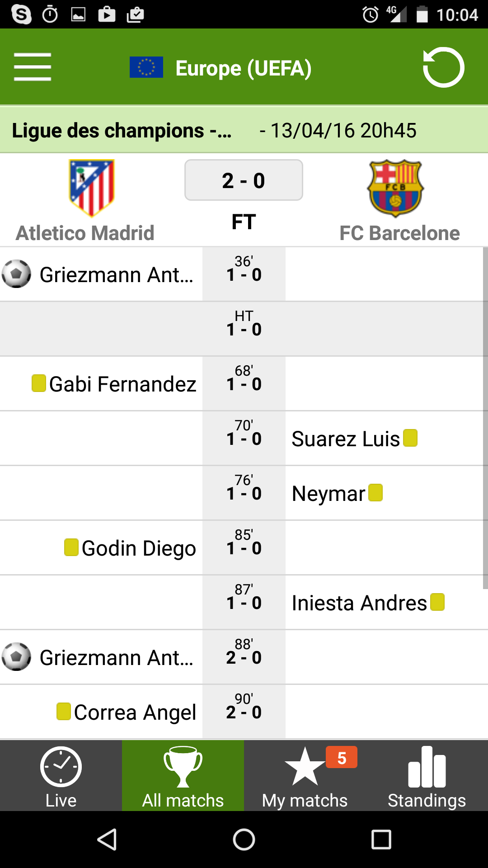The width and height of the screenshot is (488, 868).
Task: Tap Gabi Fernandez yellow card icon
Action: (39, 383)
